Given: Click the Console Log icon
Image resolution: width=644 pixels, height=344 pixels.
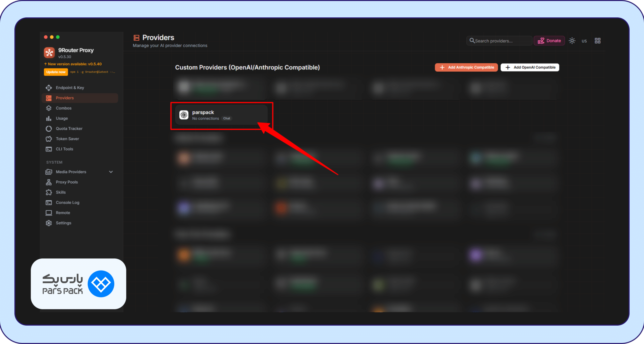Looking at the screenshot, I should [49, 203].
